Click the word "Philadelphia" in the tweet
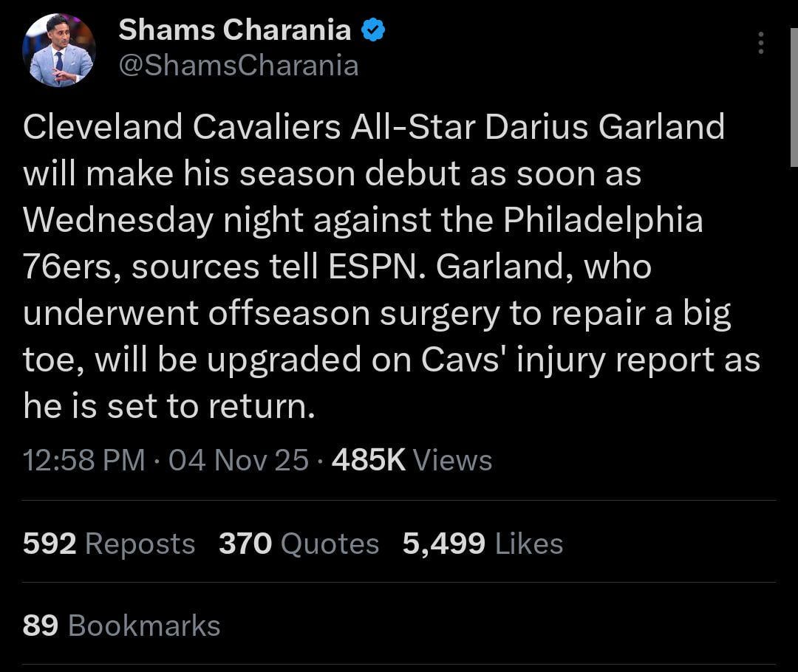Screen dimensions: 798x672 click(x=603, y=220)
